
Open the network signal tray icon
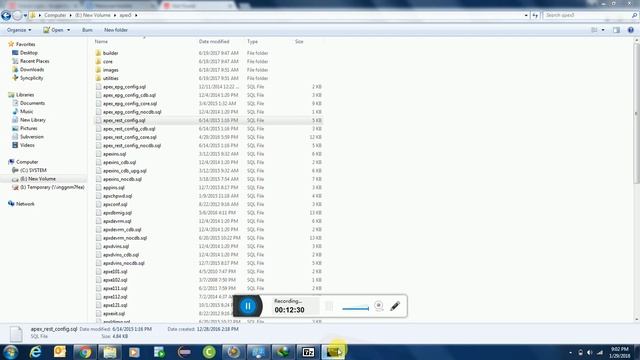point(600,352)
